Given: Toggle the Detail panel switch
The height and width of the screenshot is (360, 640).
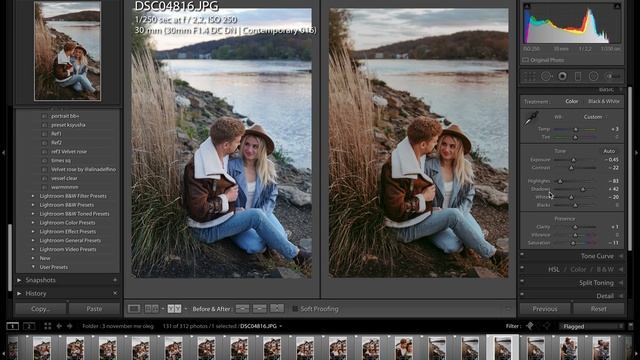Looking at the screenshot, I should tap(522, 294).
